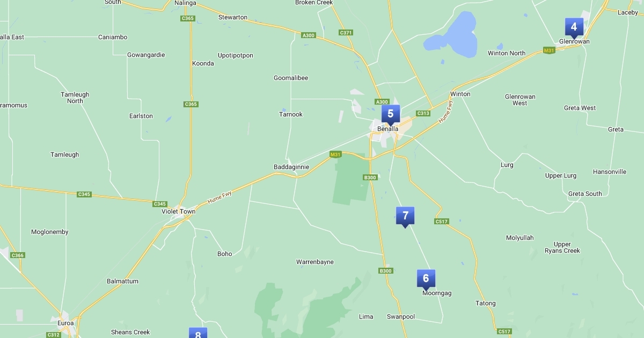The width and height of the screenshot is (644, 338).
Task: Click map marker number 4 at Glenrowan
Action: 574,27
